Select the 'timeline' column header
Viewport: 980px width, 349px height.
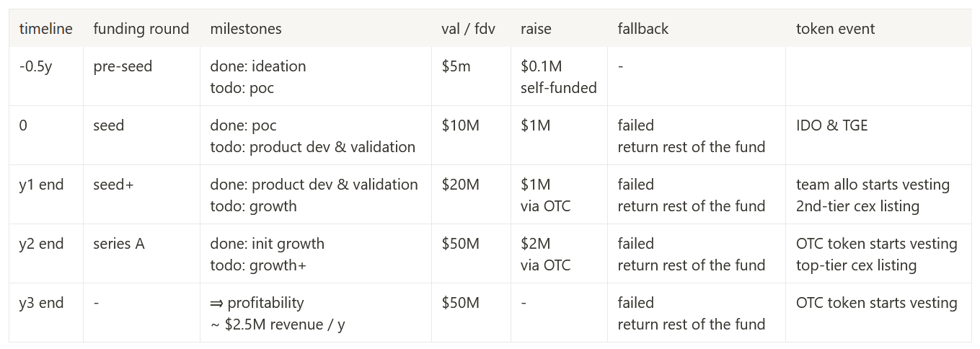tap(46, 29)
